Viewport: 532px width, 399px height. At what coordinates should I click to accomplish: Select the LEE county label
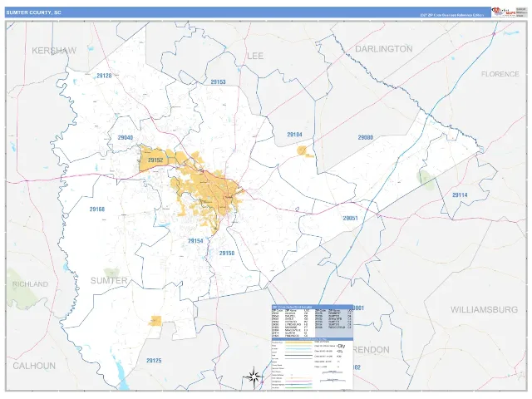click(x=255, y=56)
